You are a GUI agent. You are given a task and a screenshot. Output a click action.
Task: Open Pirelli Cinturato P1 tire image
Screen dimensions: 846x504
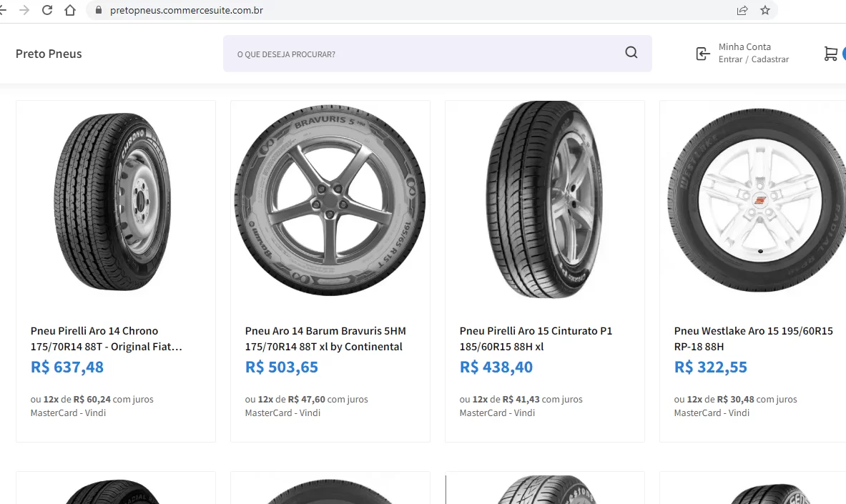543,199
